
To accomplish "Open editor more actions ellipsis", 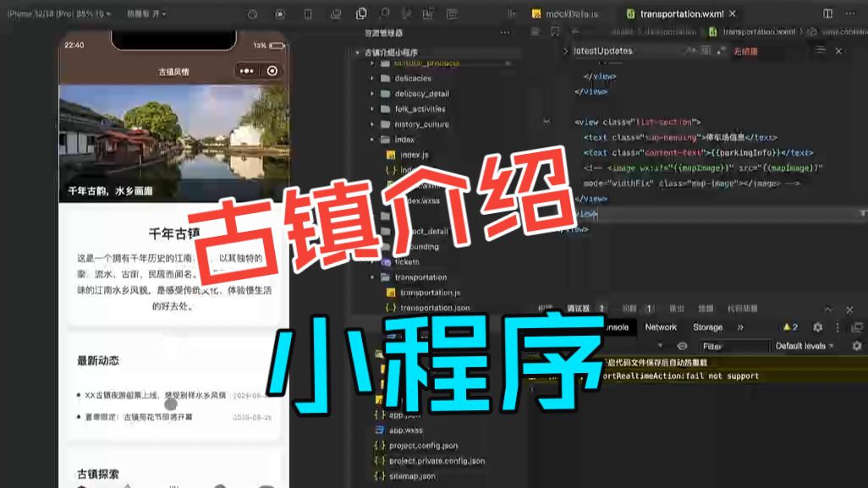I will click(850, 14).
